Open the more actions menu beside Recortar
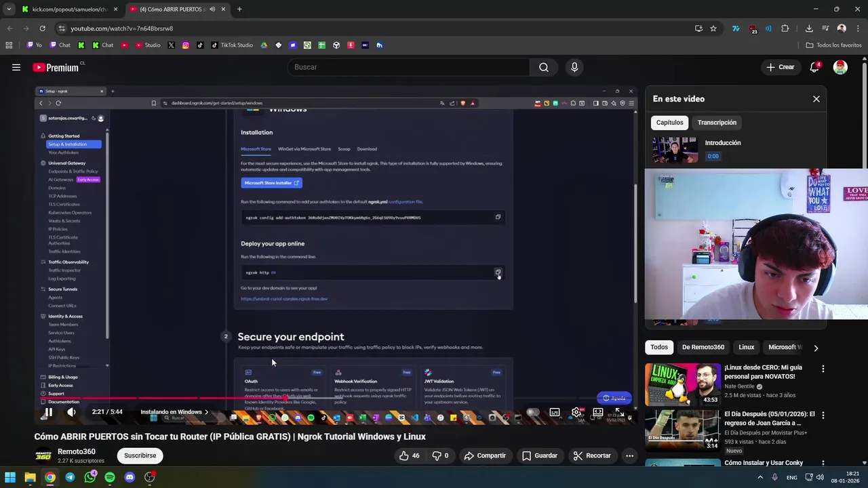 (x=629, y=455)
